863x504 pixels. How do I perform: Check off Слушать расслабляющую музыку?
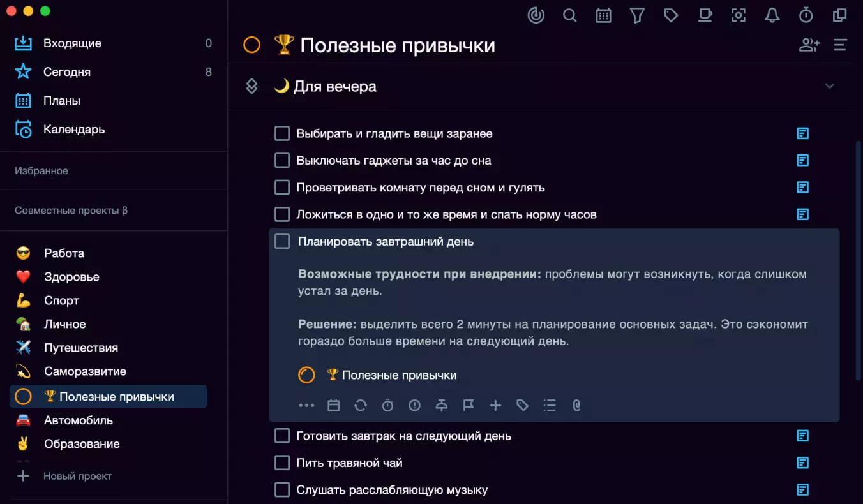coord(282,490)
